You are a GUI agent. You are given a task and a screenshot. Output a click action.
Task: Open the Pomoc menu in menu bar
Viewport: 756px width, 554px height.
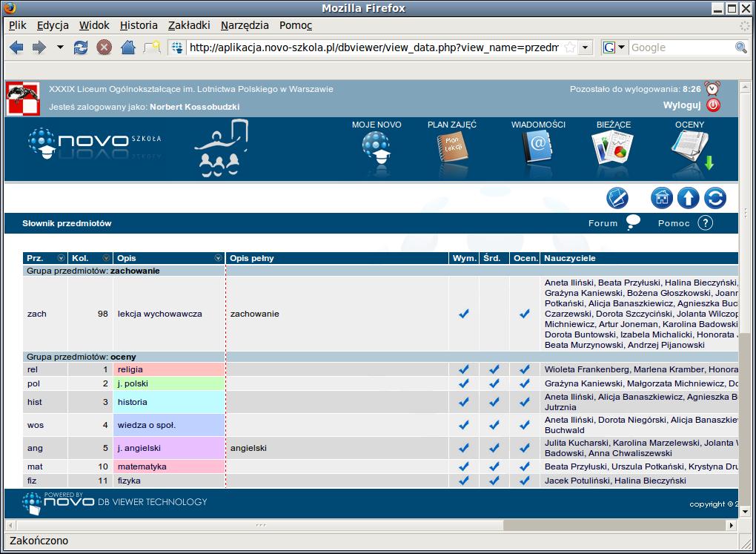pos(296,25)
